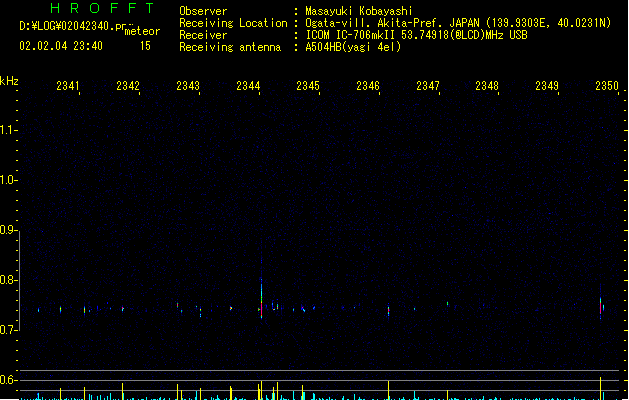Screen dimensions: 629x400
Task: Click the Receiver label
Action: point(203,35)
